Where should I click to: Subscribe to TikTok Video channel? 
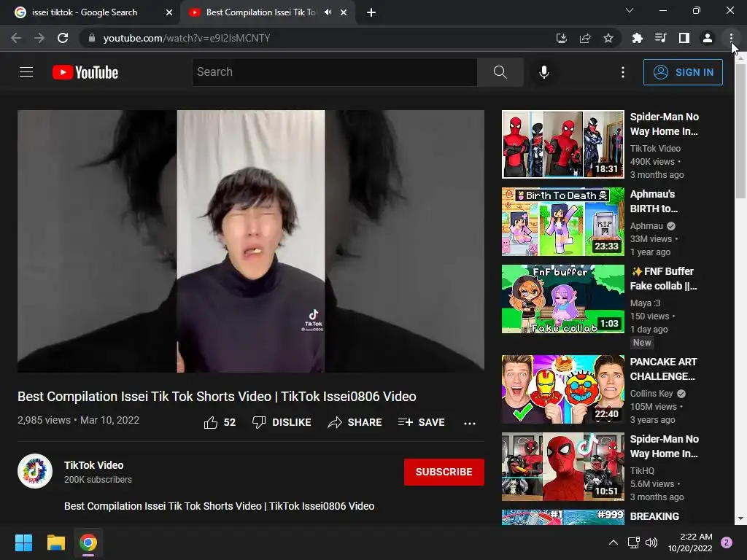point(444,472)
